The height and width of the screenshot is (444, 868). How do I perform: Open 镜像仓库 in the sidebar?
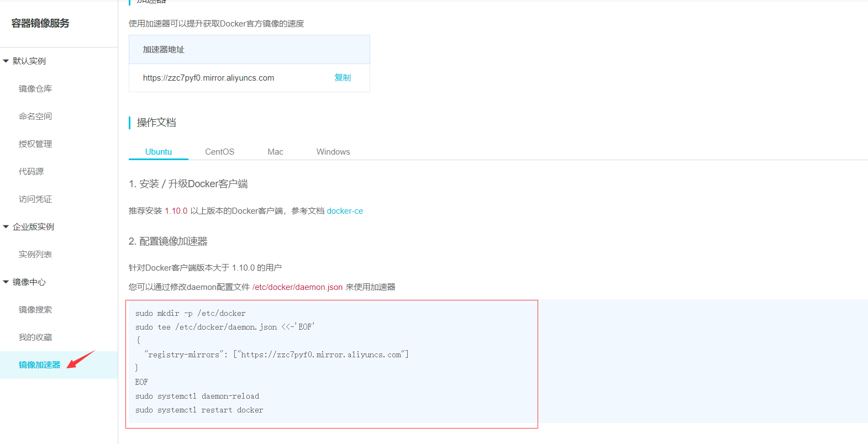coord(35,88)
